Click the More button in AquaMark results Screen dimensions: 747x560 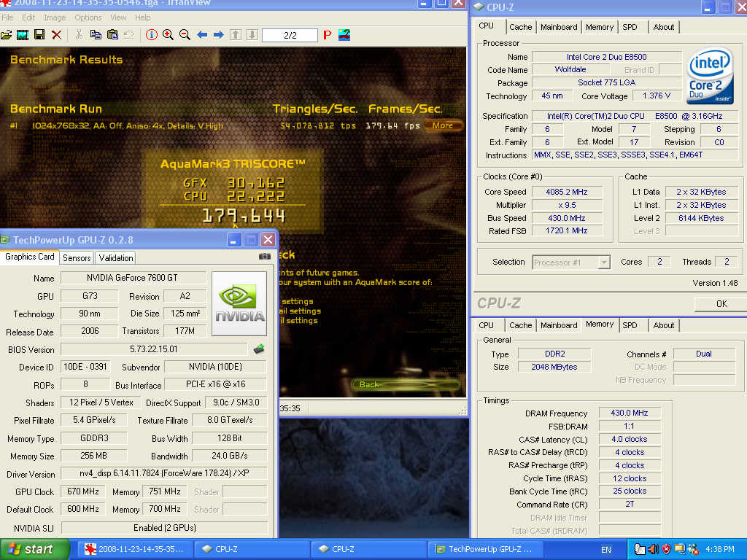443,125
